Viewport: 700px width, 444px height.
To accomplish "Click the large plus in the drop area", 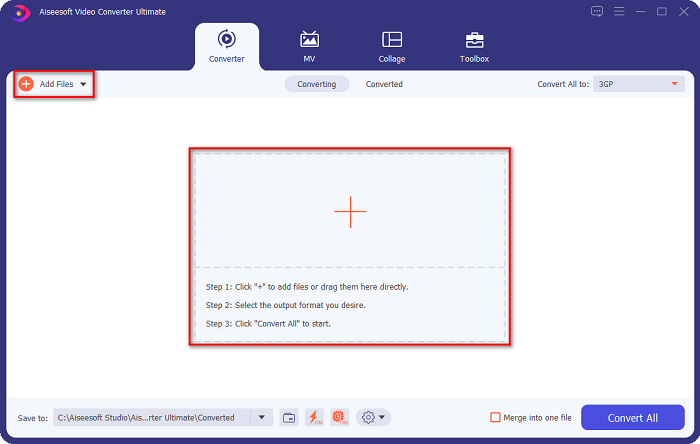I will pyautogui.click(x=350, y=211).
